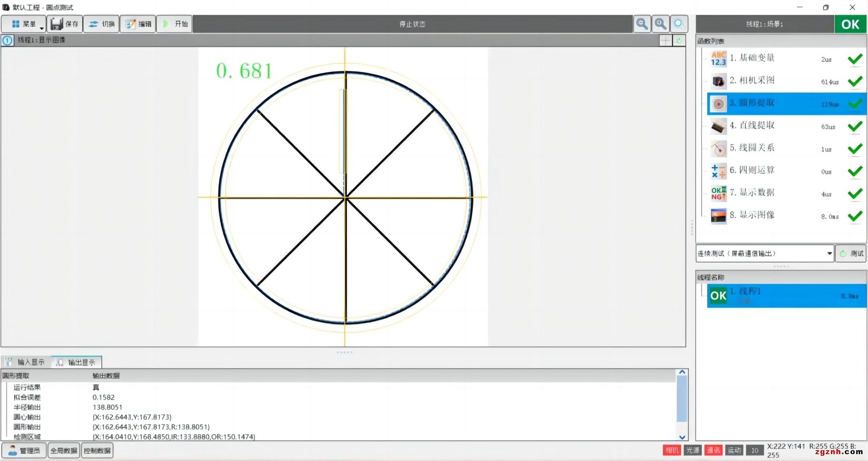Screen dimensions: 868x461
Task: Click the output panel scroll down arrow
Action: point(682,437)
